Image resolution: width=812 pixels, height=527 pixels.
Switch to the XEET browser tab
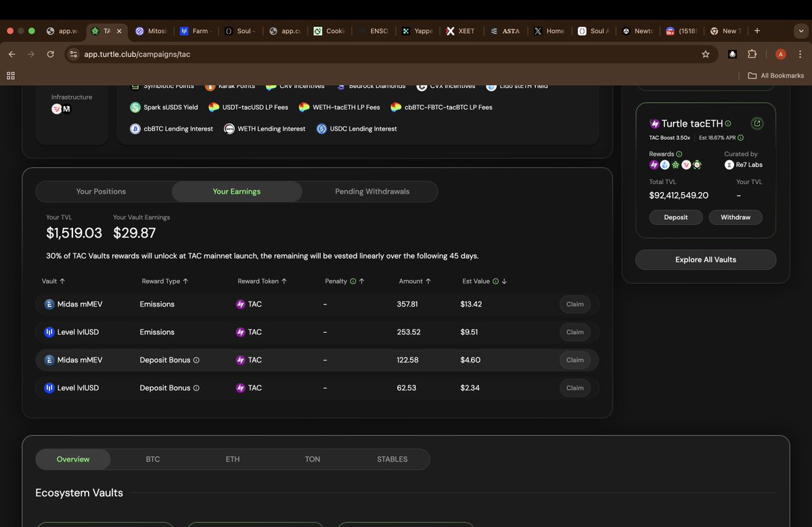coord(460,31)
